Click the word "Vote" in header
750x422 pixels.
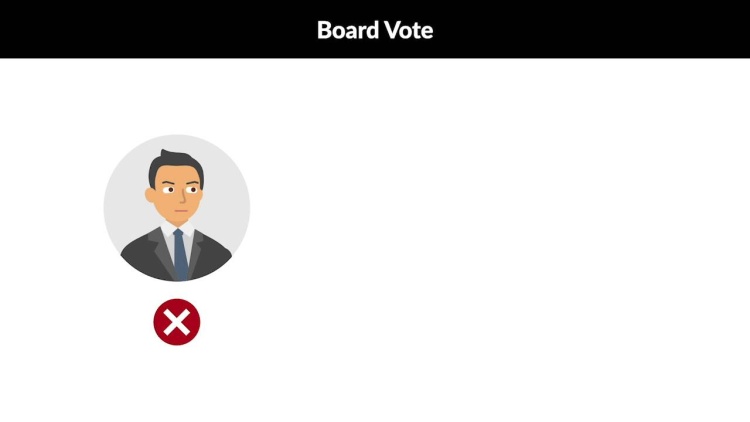coord(409,30)
